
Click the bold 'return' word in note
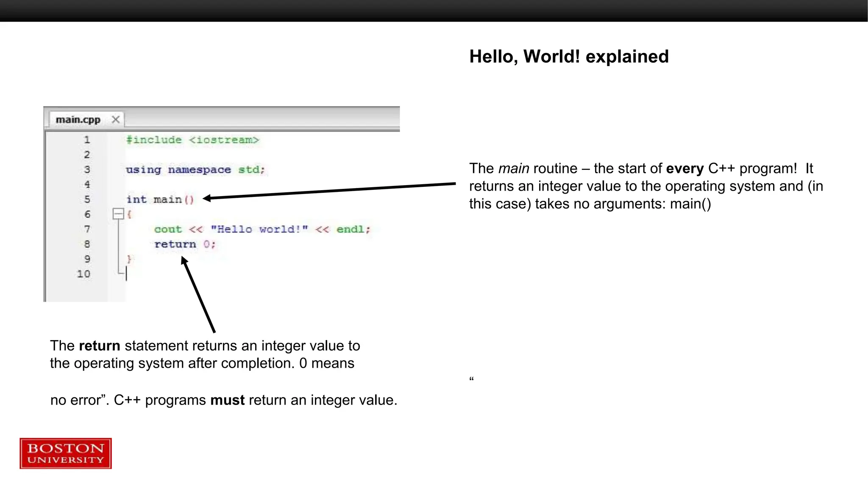pyautogui.click(x=100, y=346)
